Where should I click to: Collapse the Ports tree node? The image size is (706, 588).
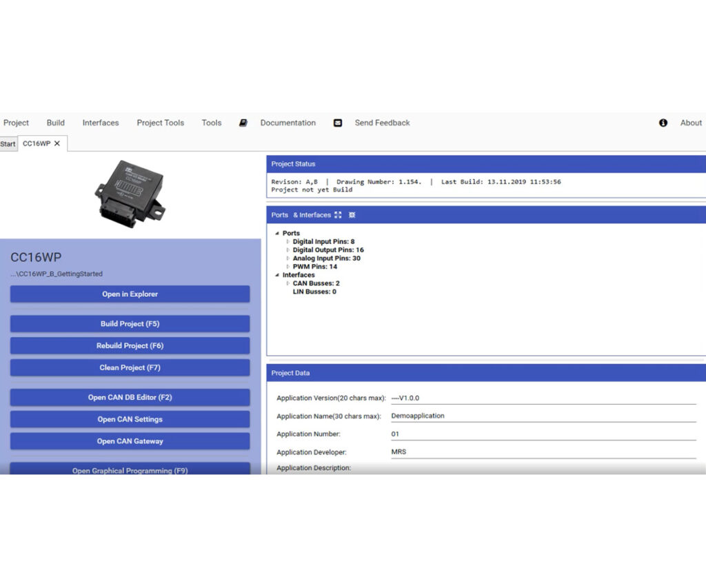[x=279, y=233]
